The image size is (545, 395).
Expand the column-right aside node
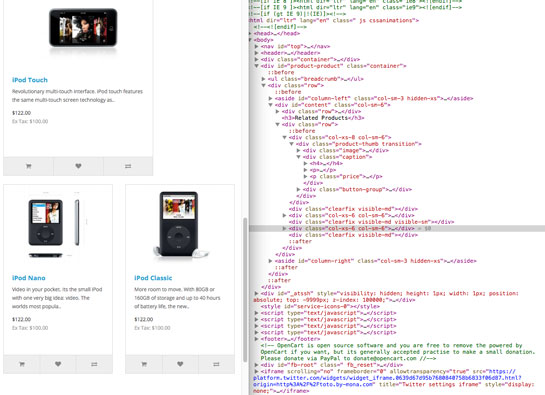270,261
